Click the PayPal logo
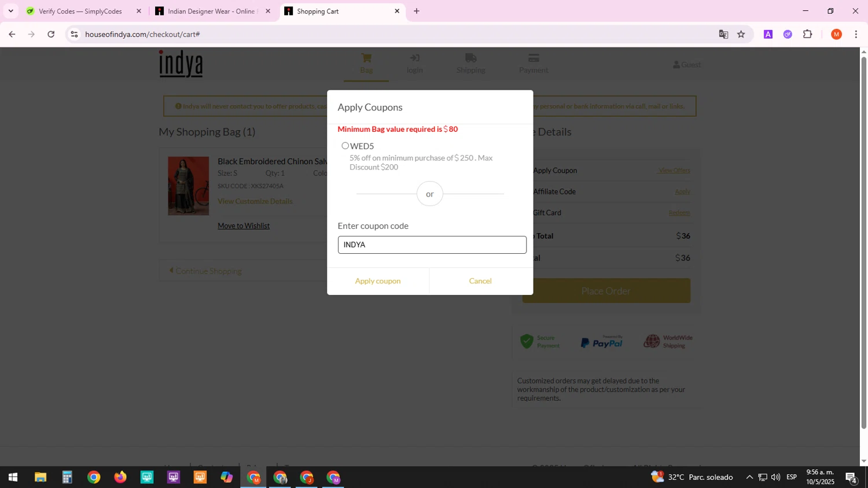The height and width of the screenshot is (488, 868). click(x=602, y=342)
